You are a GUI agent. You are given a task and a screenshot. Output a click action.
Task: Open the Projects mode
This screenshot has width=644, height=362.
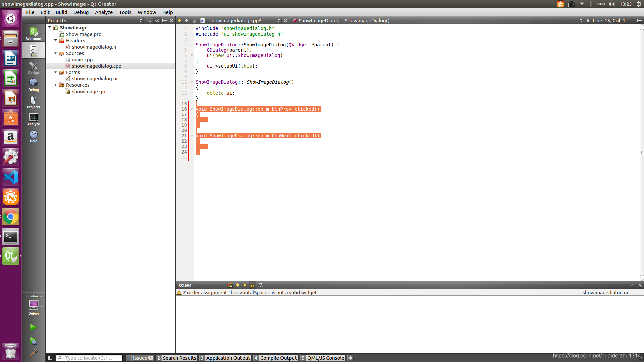34,102
